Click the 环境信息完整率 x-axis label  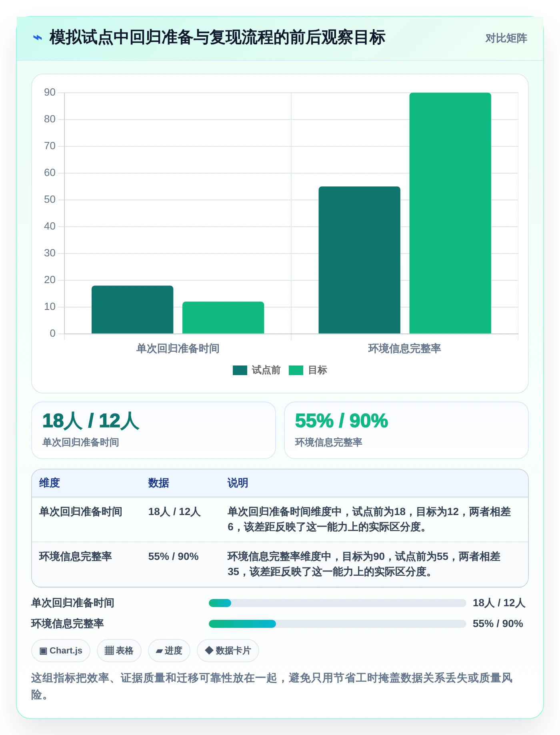[404, 349]
